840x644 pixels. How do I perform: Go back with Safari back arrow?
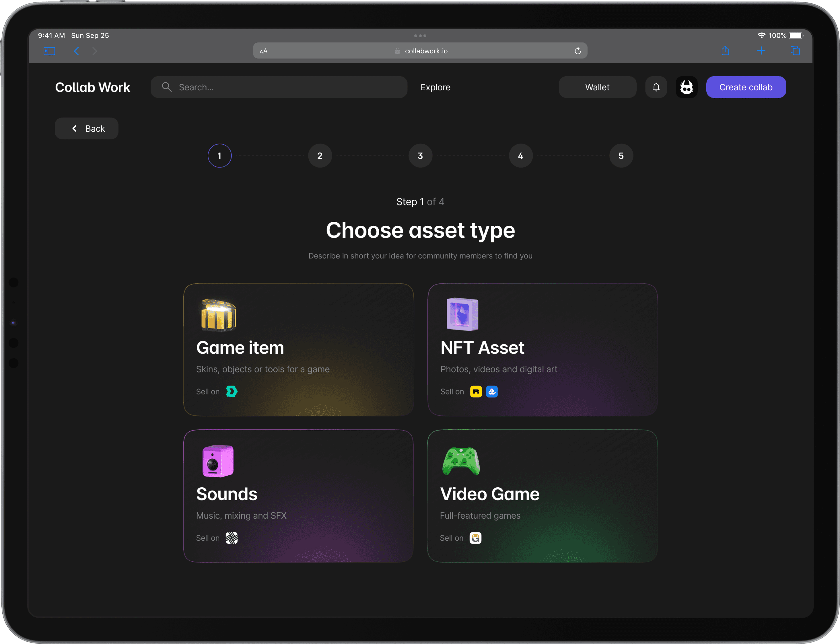pos(76,51)
